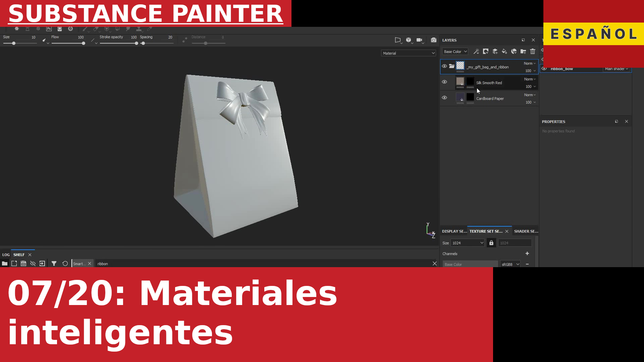This screenshot has width=644, height=362.
Task: Toggle visibility of ribbon_bow texture set
Action: click(544, 69)
